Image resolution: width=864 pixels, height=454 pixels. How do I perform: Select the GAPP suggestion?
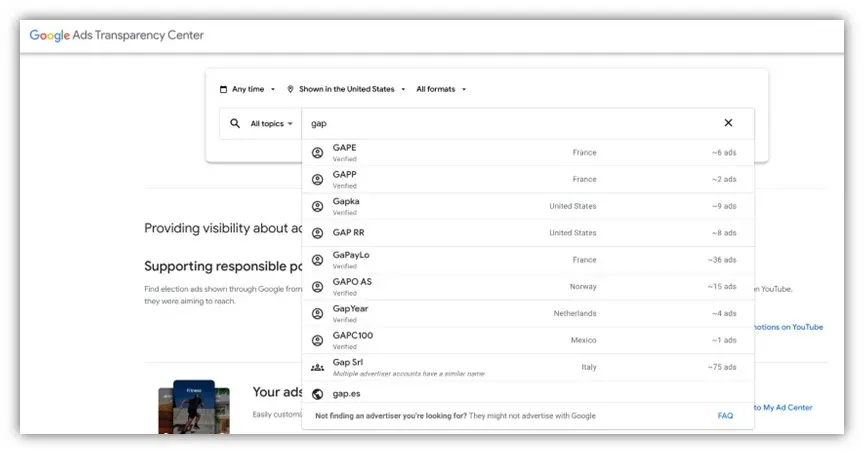click(528, 180)
